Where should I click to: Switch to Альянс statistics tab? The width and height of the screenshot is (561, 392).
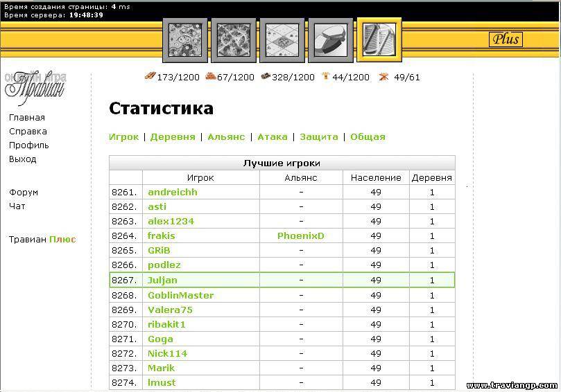[x=226, y=137]
